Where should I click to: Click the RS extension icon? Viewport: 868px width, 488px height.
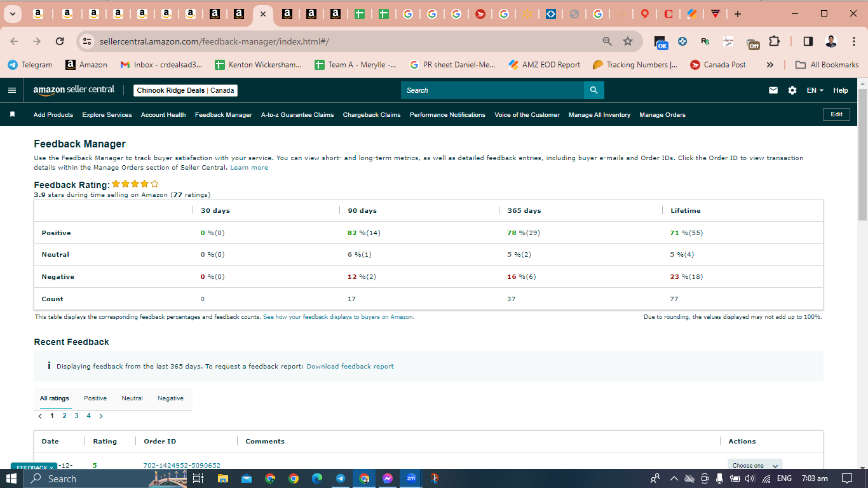click(705, 41)
